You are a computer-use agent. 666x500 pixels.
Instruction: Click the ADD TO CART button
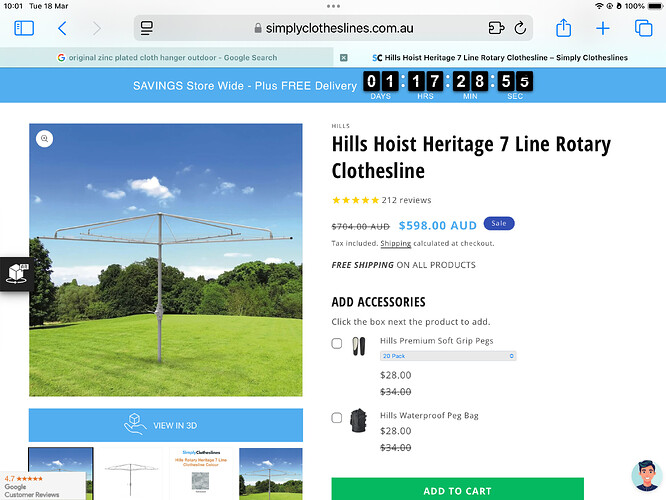(457, 489)
